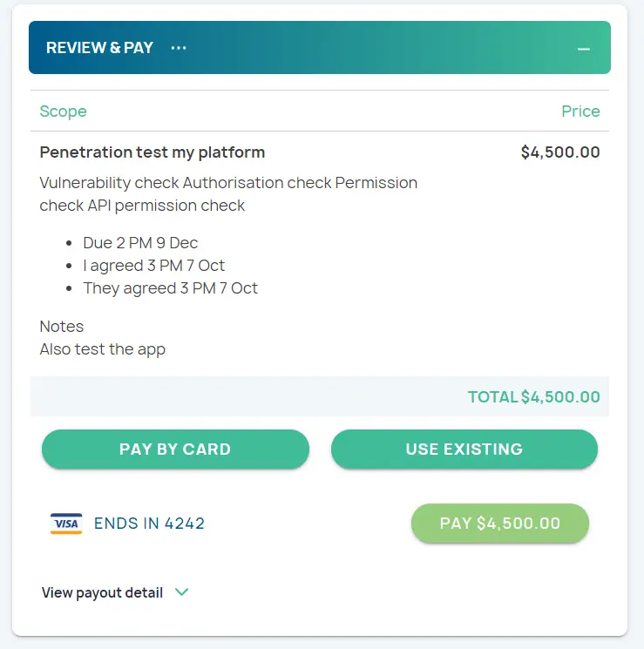Click the Visa card logo
This screenshot has height=649, width=644.
[x=66, y=524]
